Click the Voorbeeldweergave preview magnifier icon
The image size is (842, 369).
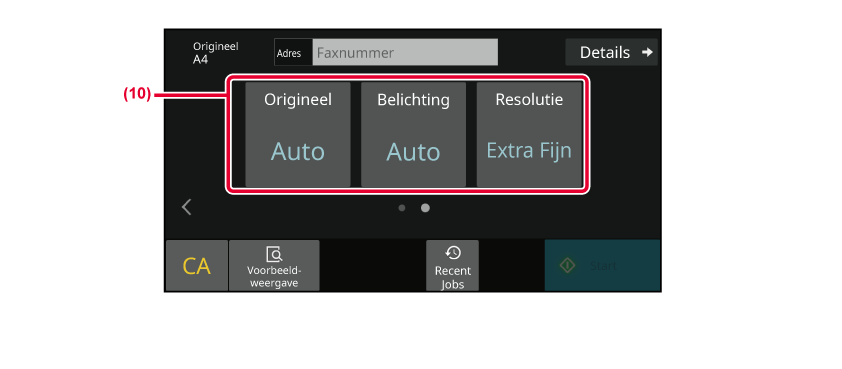(274, 255)
